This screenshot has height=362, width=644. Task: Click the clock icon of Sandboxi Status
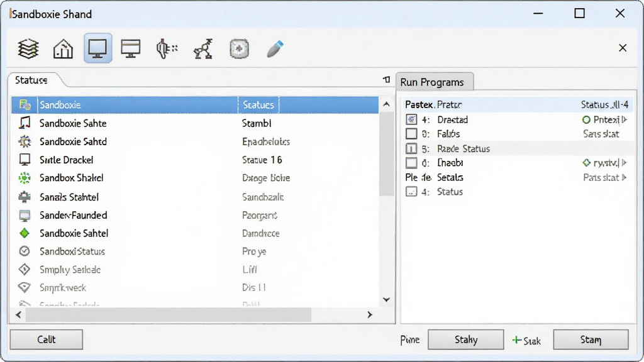point(25,251)
